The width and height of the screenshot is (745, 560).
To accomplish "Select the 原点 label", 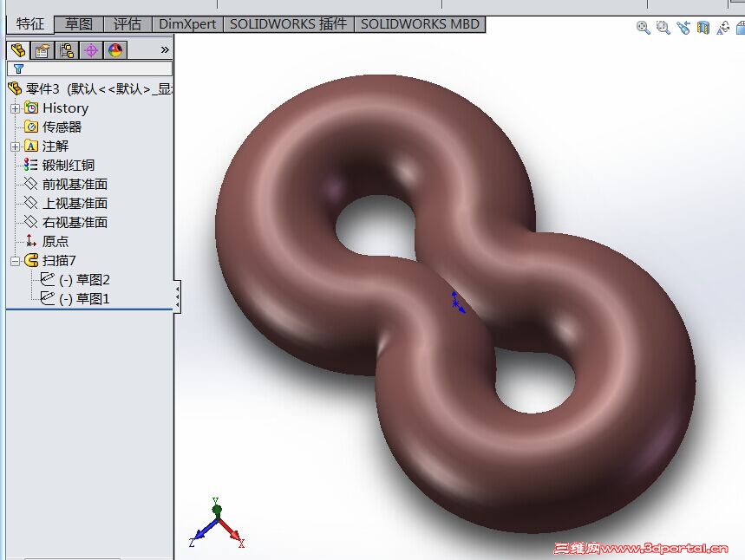I will tap(56, 241).
